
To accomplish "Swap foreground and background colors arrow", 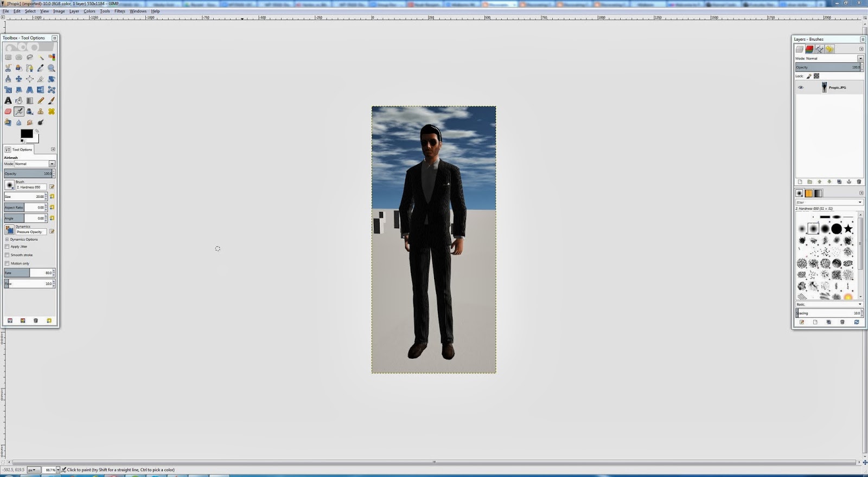I will coord(37,131).
